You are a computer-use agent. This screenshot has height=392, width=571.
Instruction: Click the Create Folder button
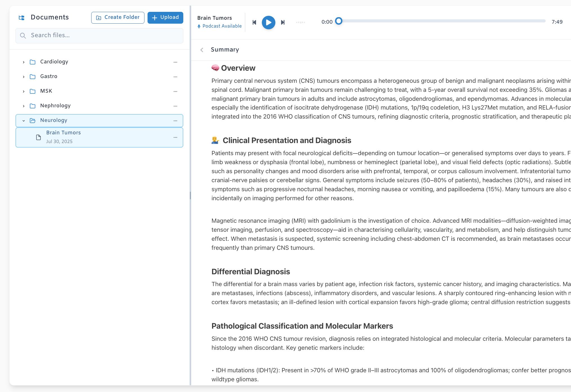pos(118,17)
